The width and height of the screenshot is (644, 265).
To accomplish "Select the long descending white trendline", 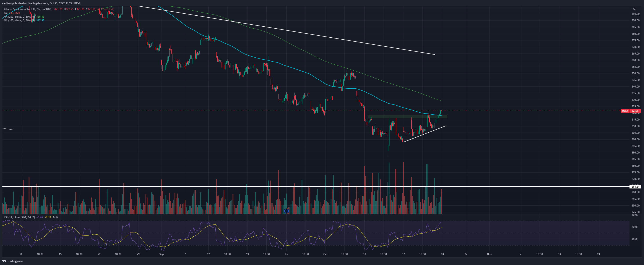I will tap(286, 30).
